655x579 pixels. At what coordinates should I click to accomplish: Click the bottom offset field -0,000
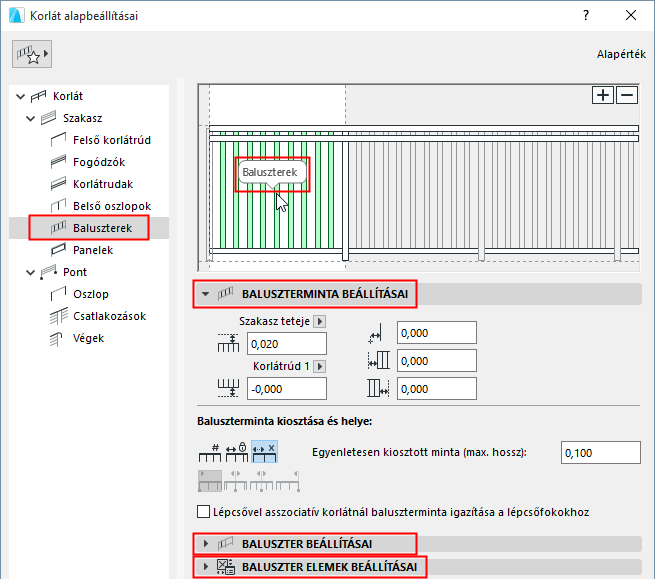(287, 389)
